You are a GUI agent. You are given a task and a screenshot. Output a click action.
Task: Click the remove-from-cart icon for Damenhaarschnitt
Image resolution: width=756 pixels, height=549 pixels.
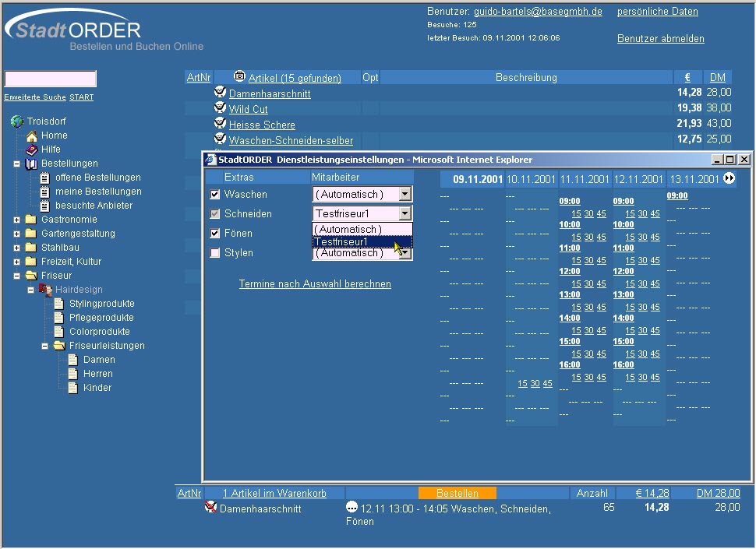click(210, 508)
